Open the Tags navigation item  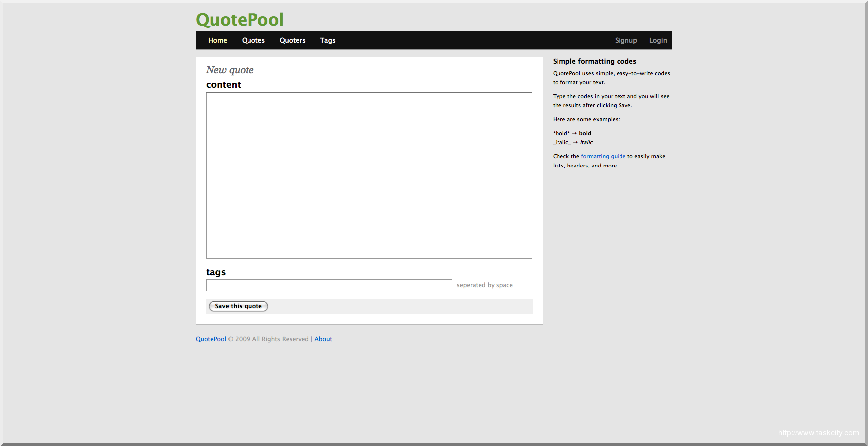click(x=327, y=40)
